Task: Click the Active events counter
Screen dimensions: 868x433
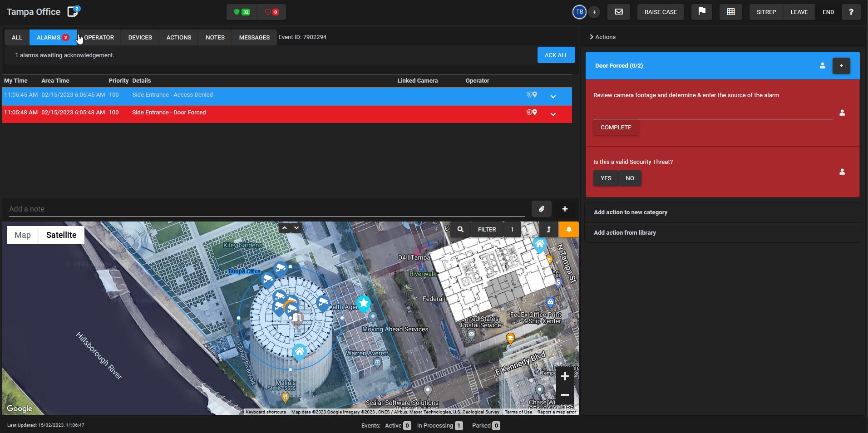Action: click(x=398, y=425)
